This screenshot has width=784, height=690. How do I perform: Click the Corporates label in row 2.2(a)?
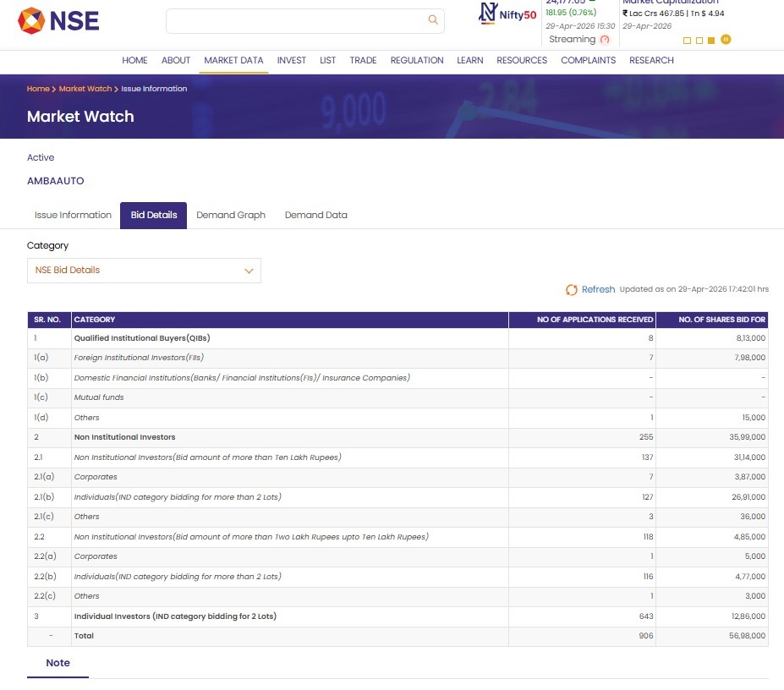pos(96,556)
